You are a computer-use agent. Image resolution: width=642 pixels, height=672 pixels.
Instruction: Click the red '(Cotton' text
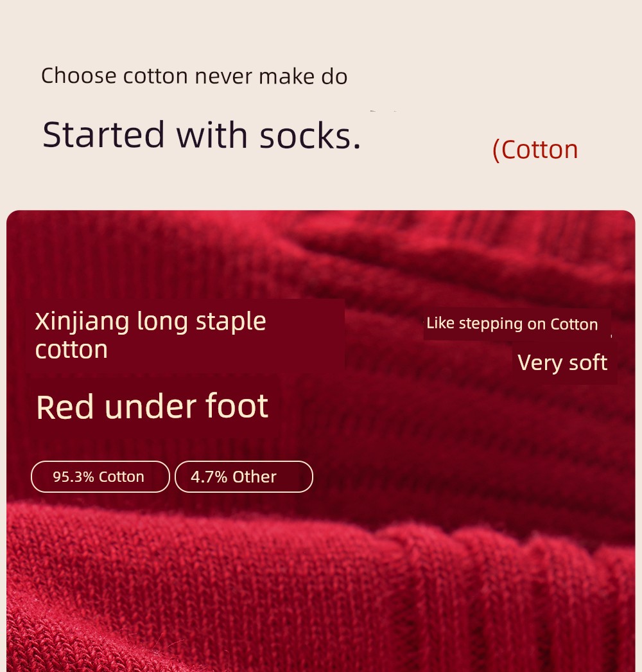(x=535, y=150)
